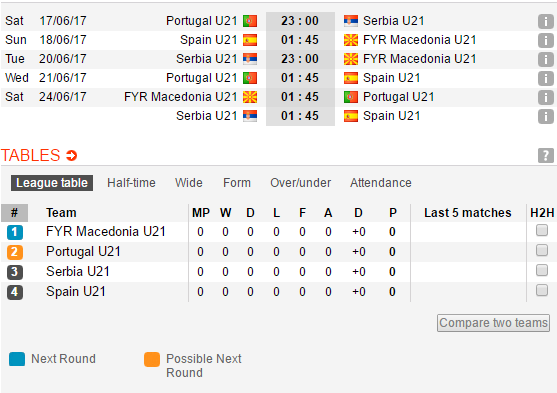The height and width of the screenshot is (393, 557).
Task: Select the Wide table view tab
Action: pyautogui.click(x=189, y=183)
